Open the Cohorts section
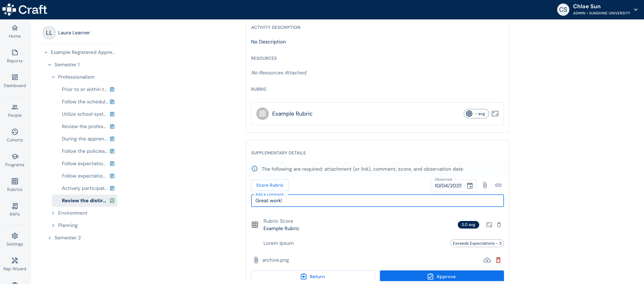The height and width of the screenshot is (284, 644). (15, 135)
